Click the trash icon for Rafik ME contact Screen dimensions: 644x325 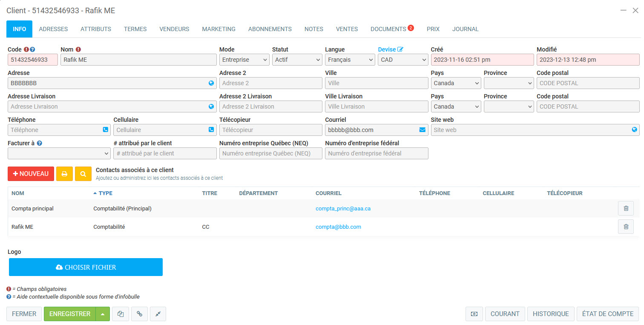point(626,227)
